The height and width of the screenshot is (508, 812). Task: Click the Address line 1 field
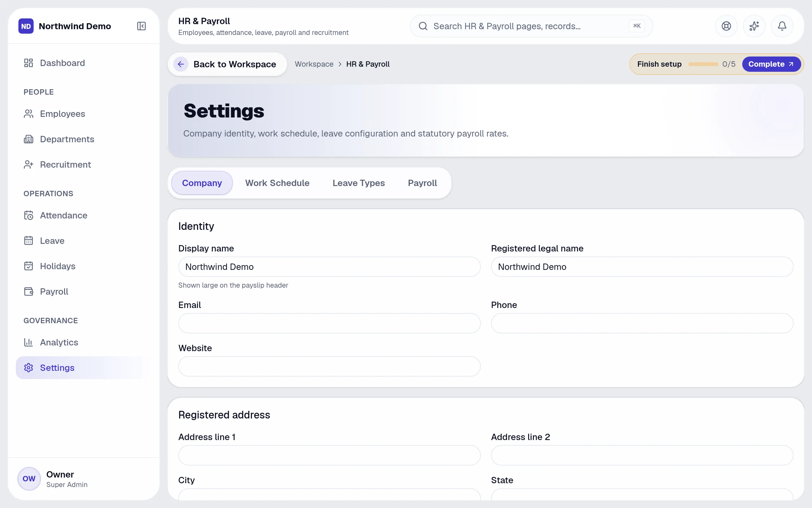pos(329,455)
